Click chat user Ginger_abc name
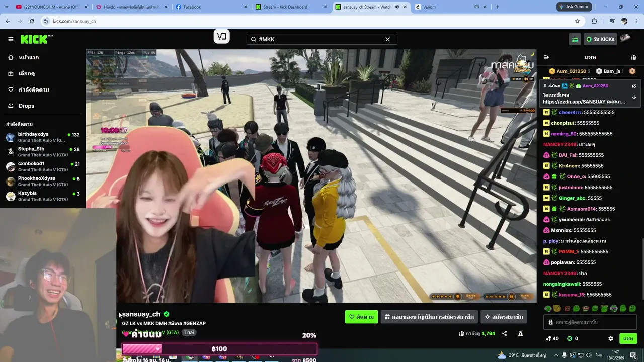644x362 pixels. coord(573,198)
